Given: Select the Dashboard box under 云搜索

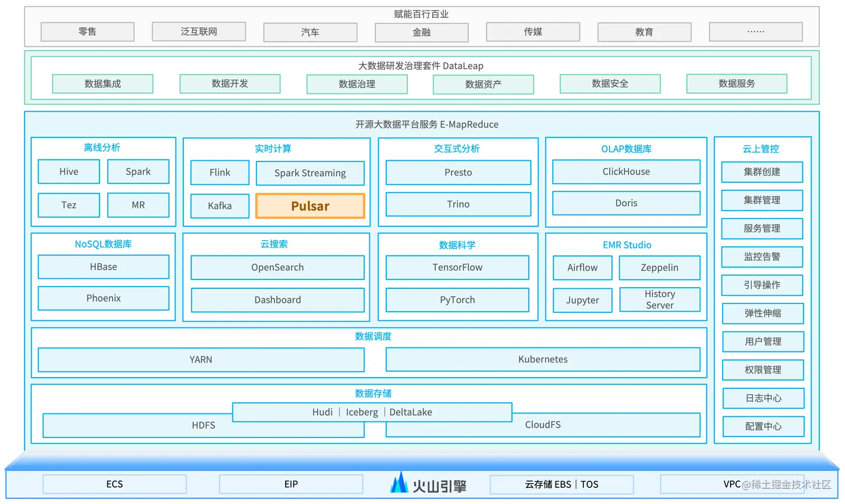Looking at the screenshot, I should (277, 300).
